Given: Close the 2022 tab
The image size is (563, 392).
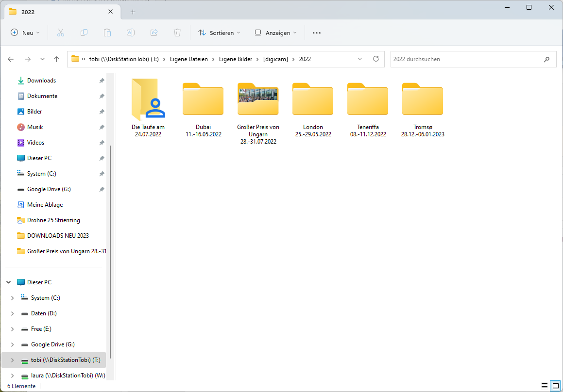Looking at the screenshot, I should pos(111,12).
